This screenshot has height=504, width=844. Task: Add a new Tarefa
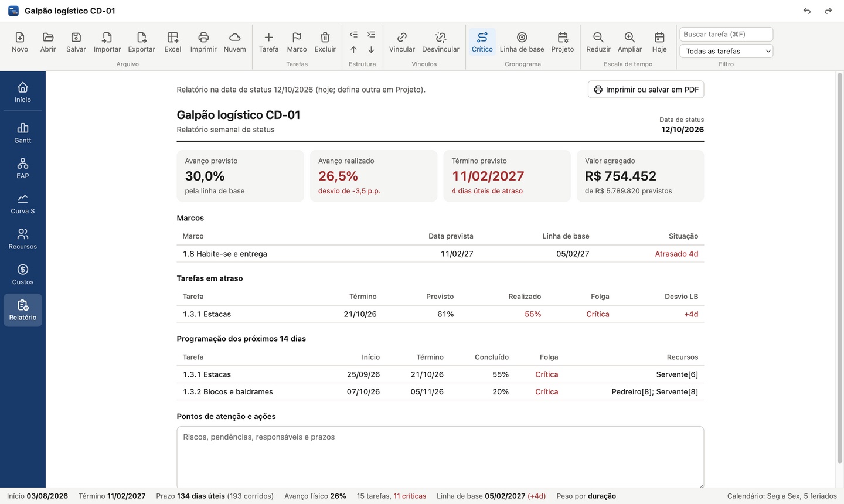point(269,42)
